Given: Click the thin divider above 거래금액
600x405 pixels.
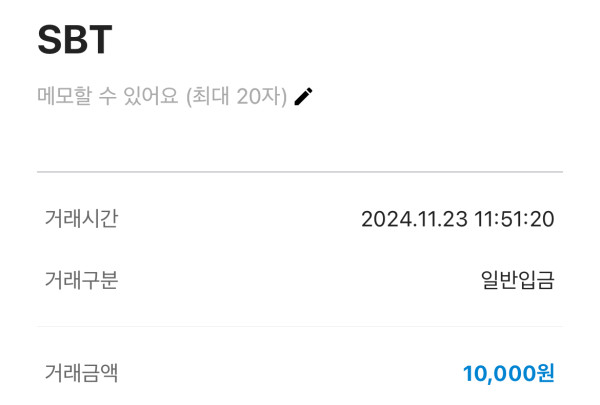Looking at the screenshot, I should coord(300,326).
